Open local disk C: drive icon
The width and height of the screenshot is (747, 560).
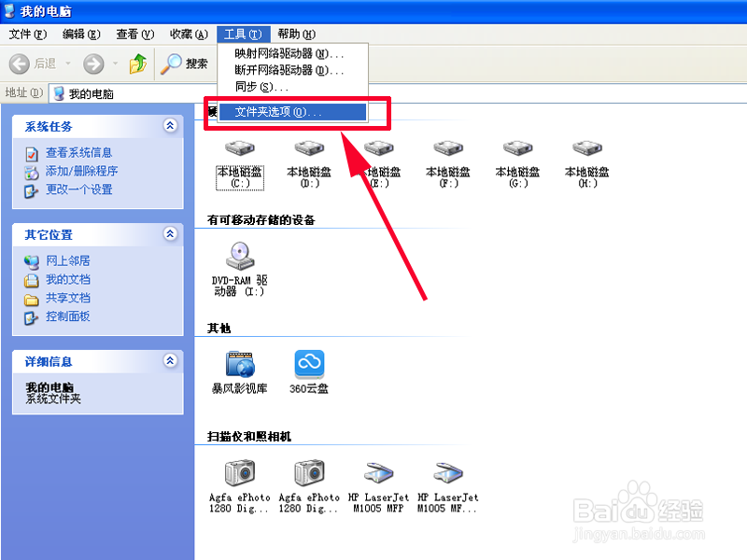[240, 148]
